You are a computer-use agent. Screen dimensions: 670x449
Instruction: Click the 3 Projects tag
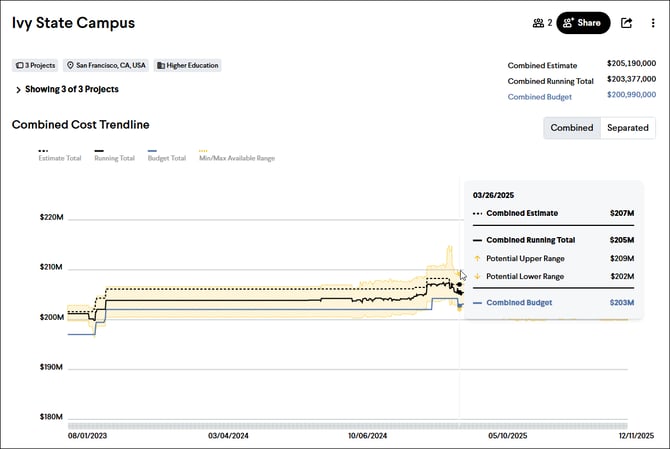click(x=35, y=65)
